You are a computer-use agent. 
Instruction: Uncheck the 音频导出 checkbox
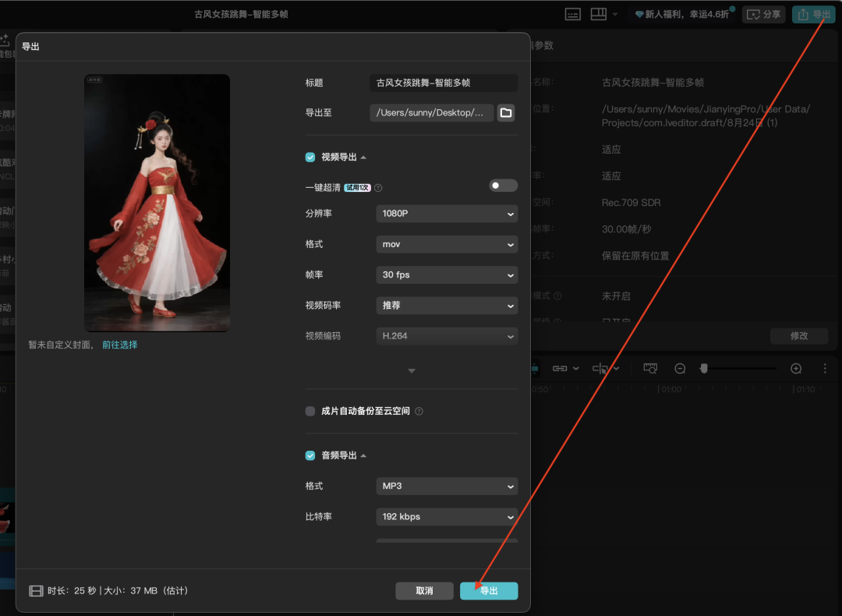pos(310,455)
